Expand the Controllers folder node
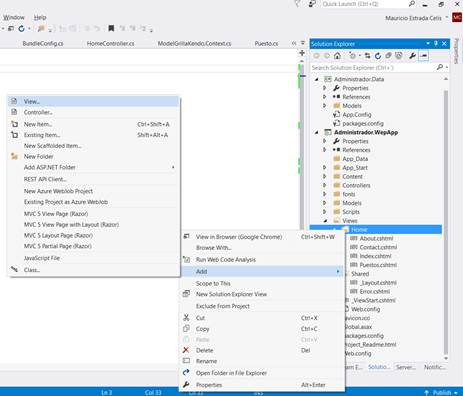 click(x=325, y=185)
